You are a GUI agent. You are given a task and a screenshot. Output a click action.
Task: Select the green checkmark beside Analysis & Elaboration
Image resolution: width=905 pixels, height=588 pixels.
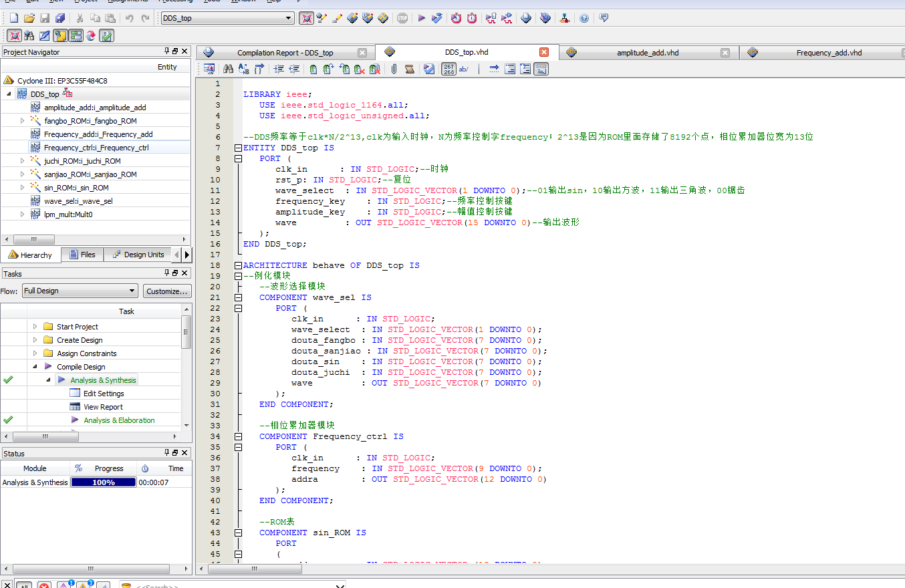[8, 420]
